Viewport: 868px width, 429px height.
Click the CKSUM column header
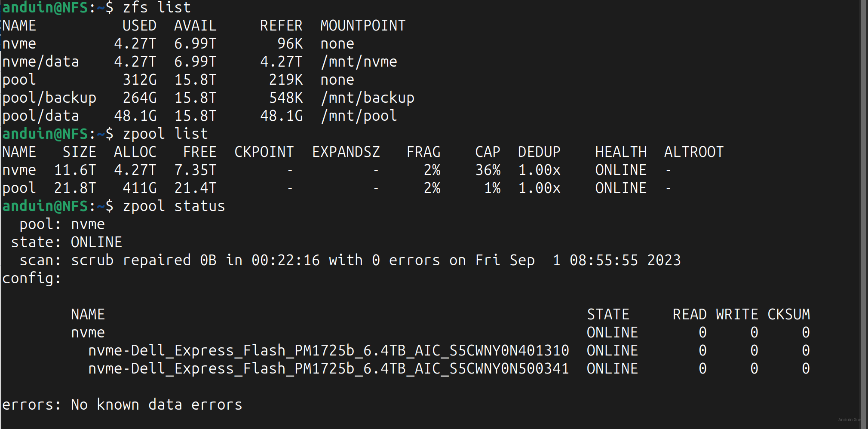(788, 315)
